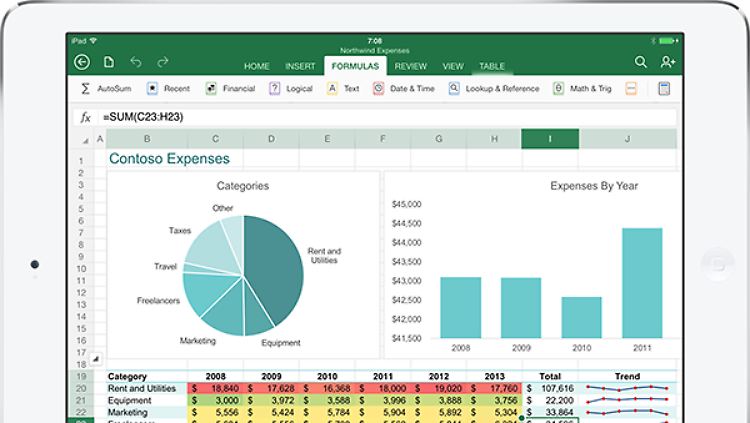
Task: Click the 2013 column header cell
Action: click(x=494, y=377)
